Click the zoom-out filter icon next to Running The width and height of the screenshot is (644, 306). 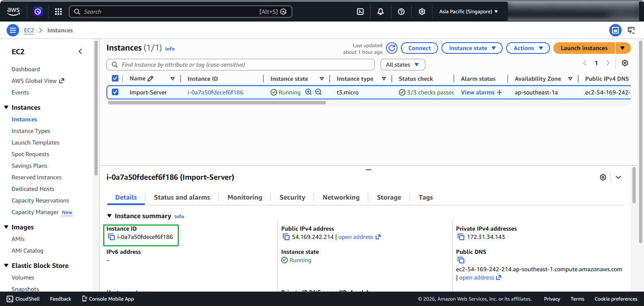coord(318,92)
